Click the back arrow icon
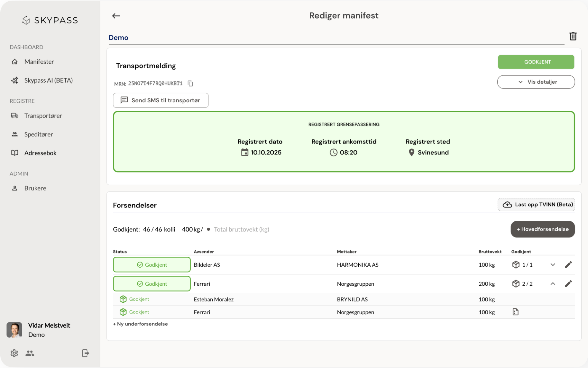The height and width of the screenshot is (368, 588). pyautogui.click(x=116, y=16)
